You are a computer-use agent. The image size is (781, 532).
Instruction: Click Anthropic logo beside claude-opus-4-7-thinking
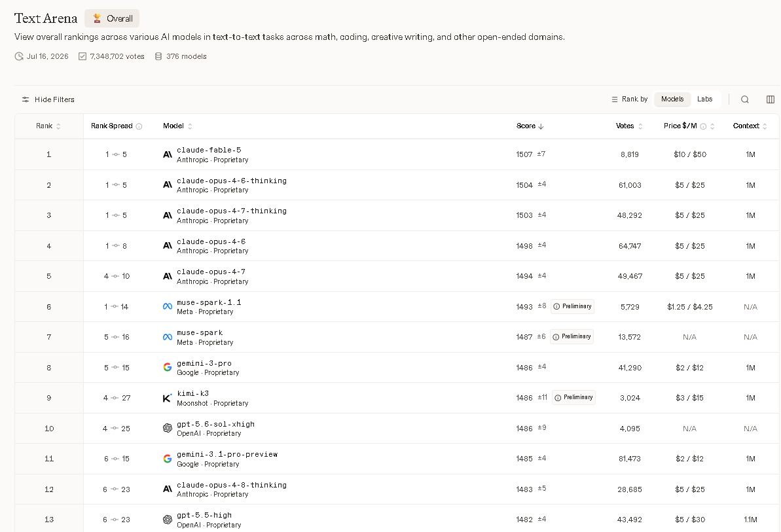(168, 215)
